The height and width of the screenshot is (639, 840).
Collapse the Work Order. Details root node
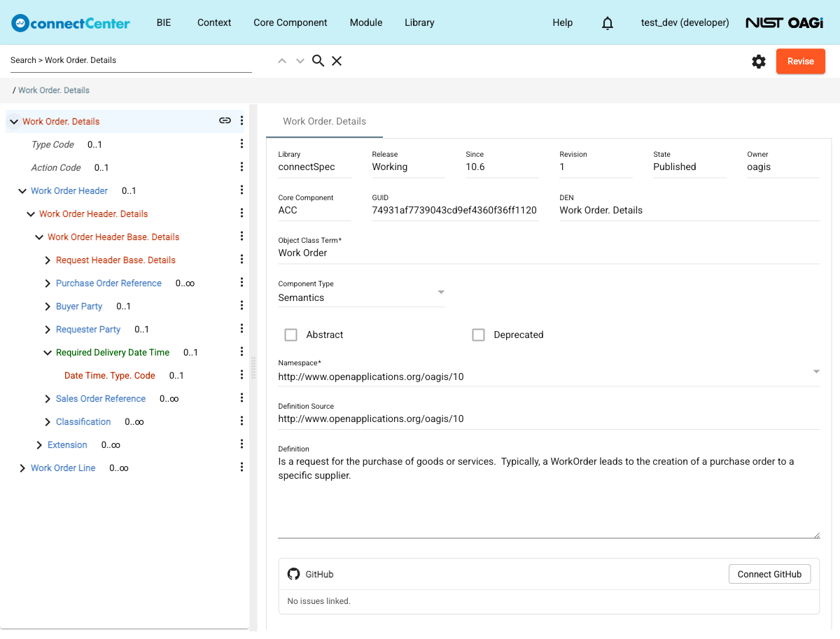pos(14,121)
